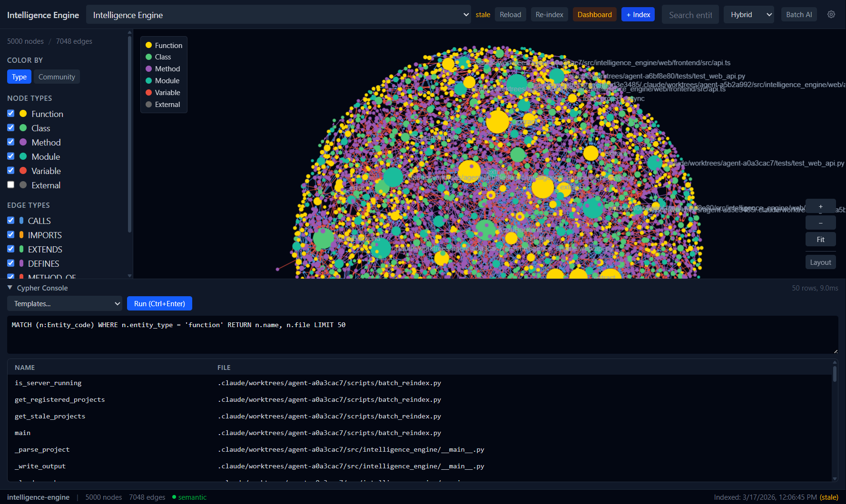This screenshot has width=846, height=504.
Task: Click the CALLS edge blue color swatch
Action: [x=21, y=221]
